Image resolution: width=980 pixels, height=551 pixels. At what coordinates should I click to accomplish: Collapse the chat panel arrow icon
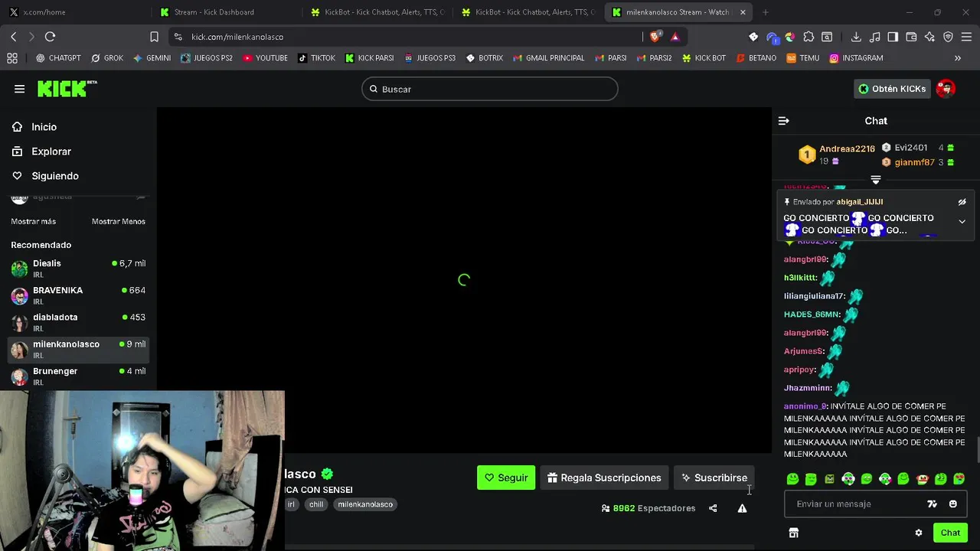(783, 121)
